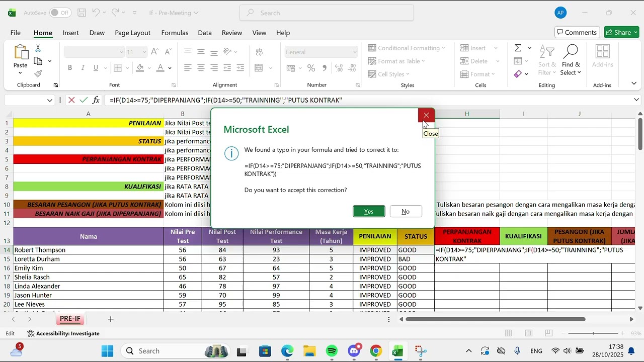
Task: Click the Percent Style icon
Action: tap(311, 68)
